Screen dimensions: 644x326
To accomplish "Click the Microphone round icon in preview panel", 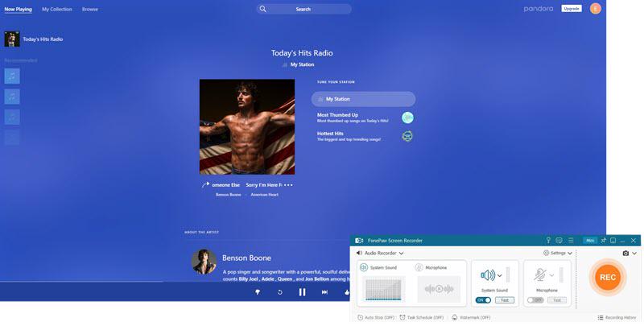I will coord(419,268).
